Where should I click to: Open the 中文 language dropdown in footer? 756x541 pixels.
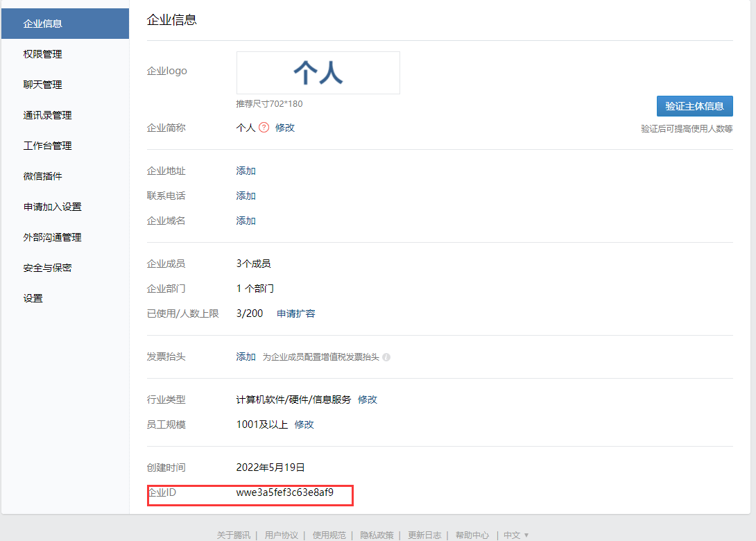click(x=516, y=535)
